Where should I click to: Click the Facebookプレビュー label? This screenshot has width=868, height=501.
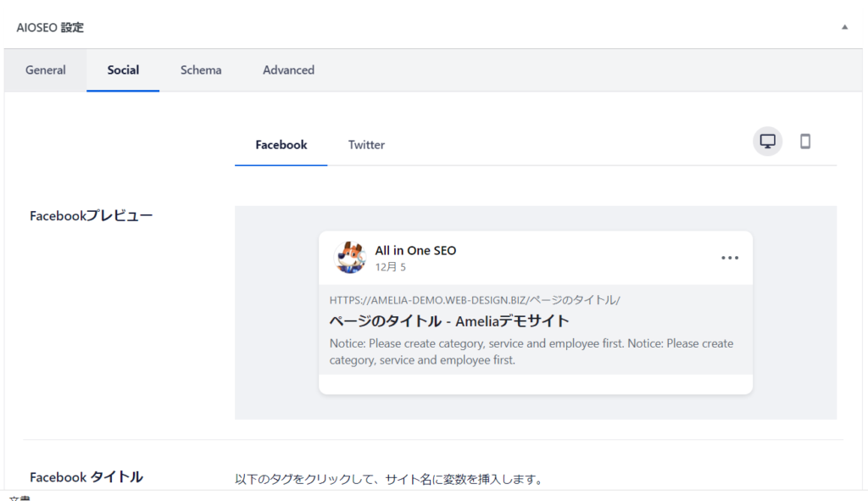coord(92,215)
